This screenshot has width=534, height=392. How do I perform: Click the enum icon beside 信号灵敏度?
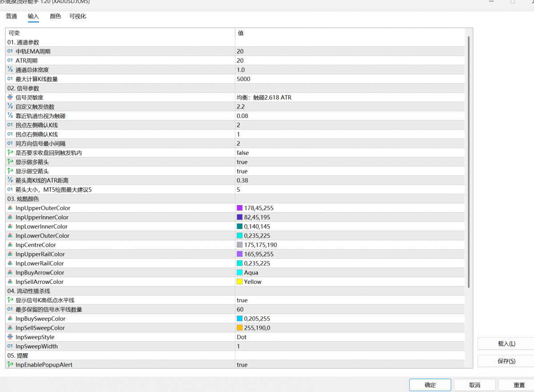point(10,97)
